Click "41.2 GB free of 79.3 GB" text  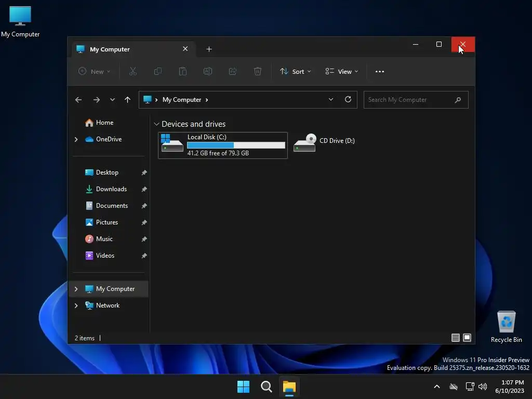(218, 153)
